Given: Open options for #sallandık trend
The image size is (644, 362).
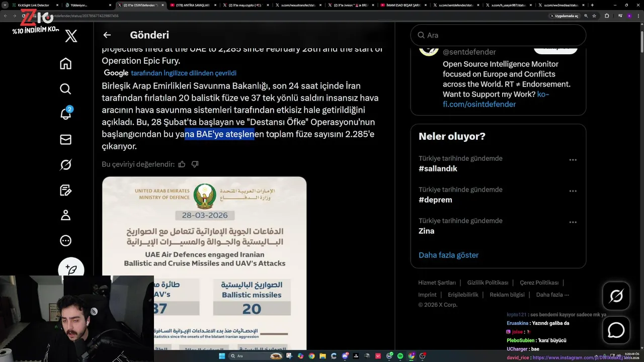Looking at the screenshot, I should click(x=573, y=160).
